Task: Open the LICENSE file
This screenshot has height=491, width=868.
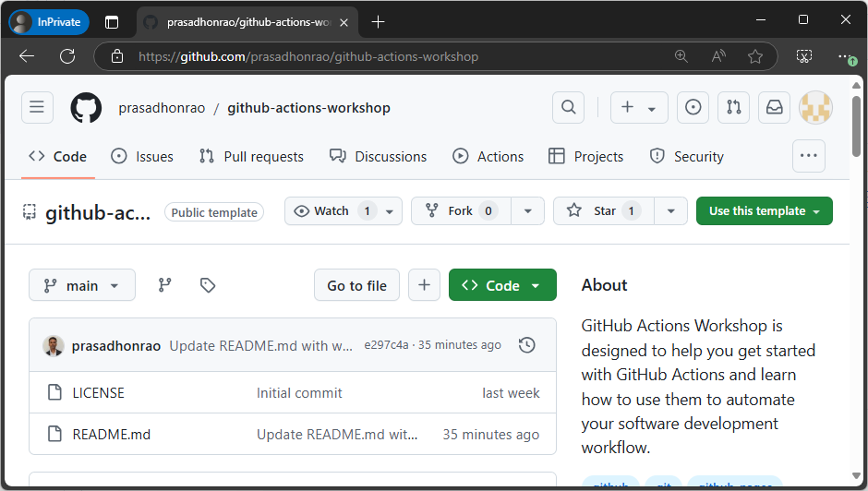Action: click(99, 393)
